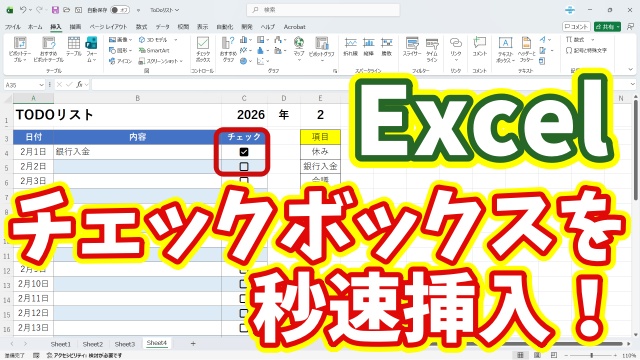The height and width of the screenshot is (360, 640).
Task: Click the ヘッダーとフッター icon
Action: [527, 49]
